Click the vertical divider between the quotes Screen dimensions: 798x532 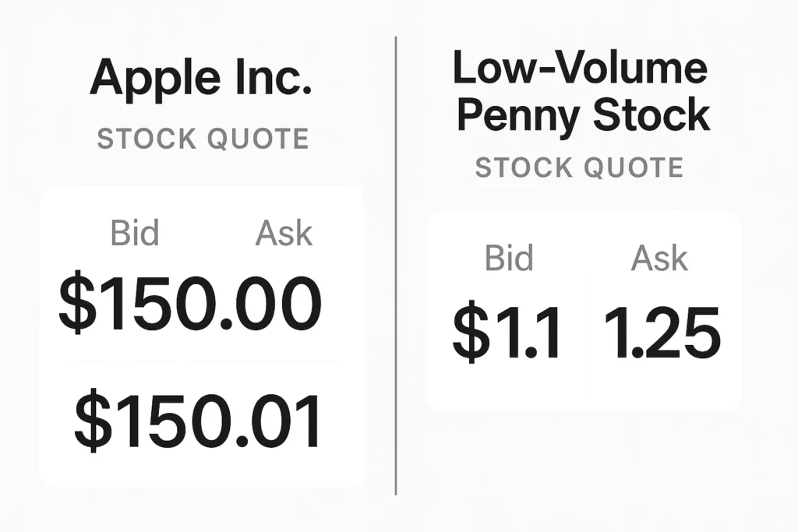tap(396, 265)
